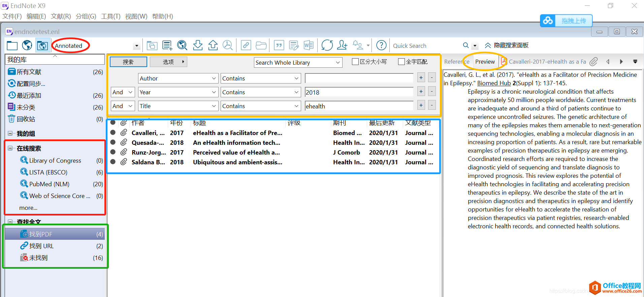Open 文件(F) menu
Viewport: 644px width, 297px height.
tap(12, 16)
